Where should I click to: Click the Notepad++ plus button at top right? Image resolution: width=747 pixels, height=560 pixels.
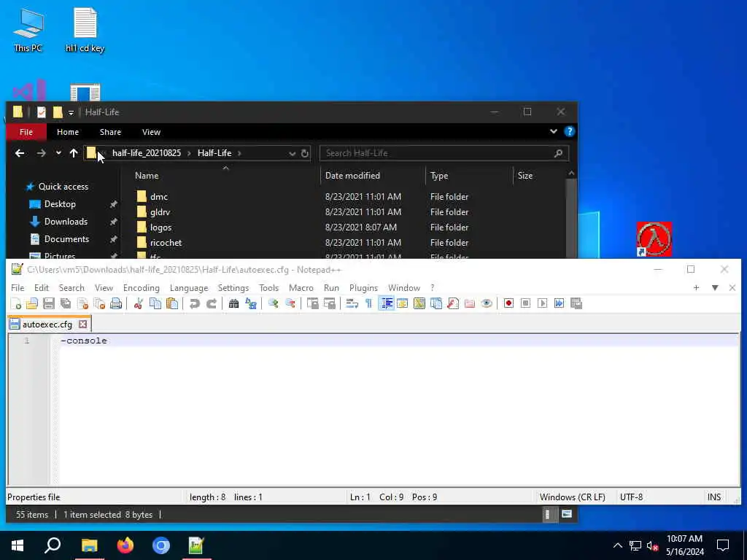click(x=696, y=287)
